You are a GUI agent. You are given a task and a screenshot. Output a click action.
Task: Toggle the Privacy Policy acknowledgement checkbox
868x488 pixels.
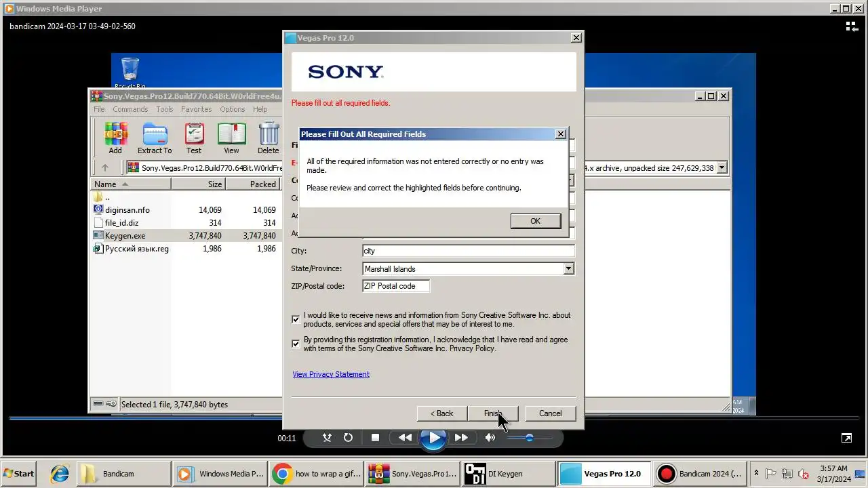pos(296,344)
